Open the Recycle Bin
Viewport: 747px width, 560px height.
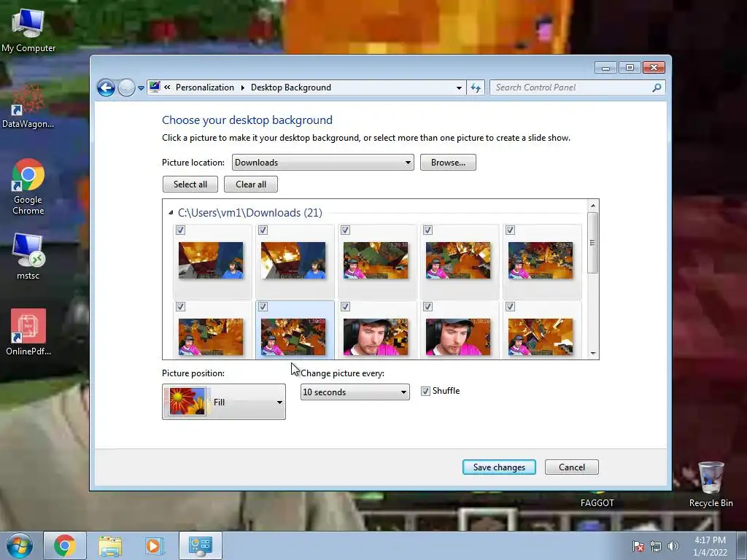pos(711,484)
